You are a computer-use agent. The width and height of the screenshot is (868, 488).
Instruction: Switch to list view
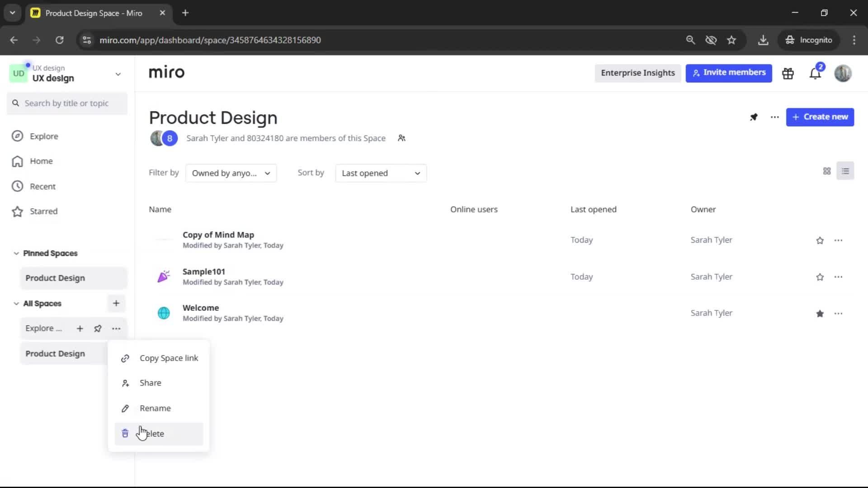click(x=845, y=171)
